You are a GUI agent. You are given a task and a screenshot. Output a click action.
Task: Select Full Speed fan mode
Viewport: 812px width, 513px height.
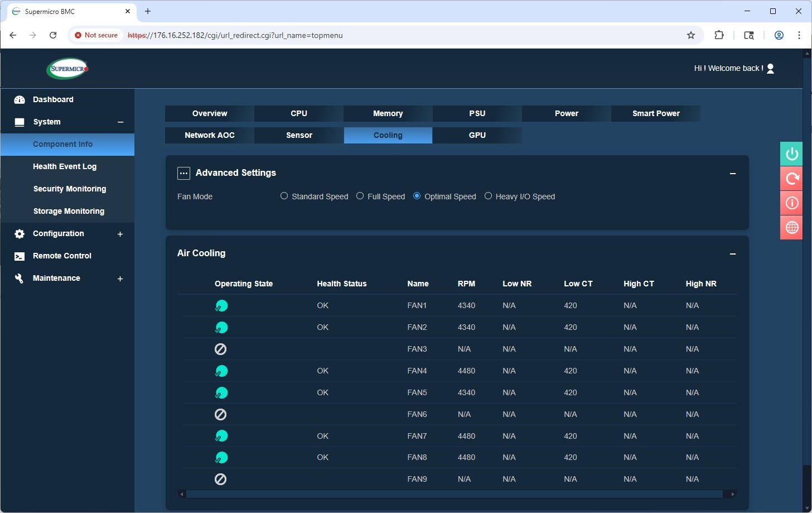pos(360,196)
